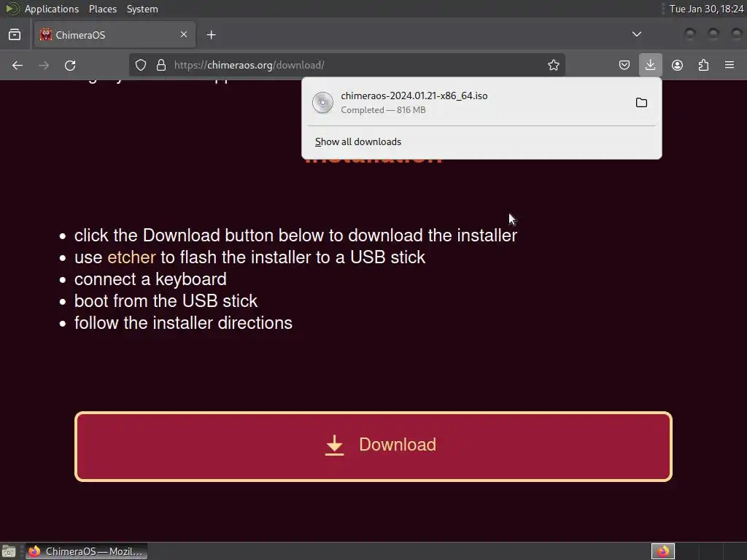Click the ChimeraOS Mozilla taskbar entry
The width and height of the screenshot is (747, 560).
click(x=86, y=551)
